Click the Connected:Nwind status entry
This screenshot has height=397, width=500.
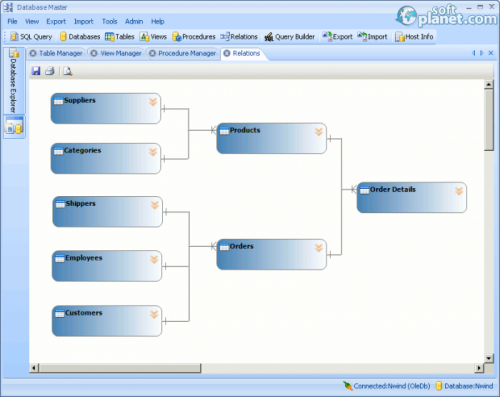point(387,386)
